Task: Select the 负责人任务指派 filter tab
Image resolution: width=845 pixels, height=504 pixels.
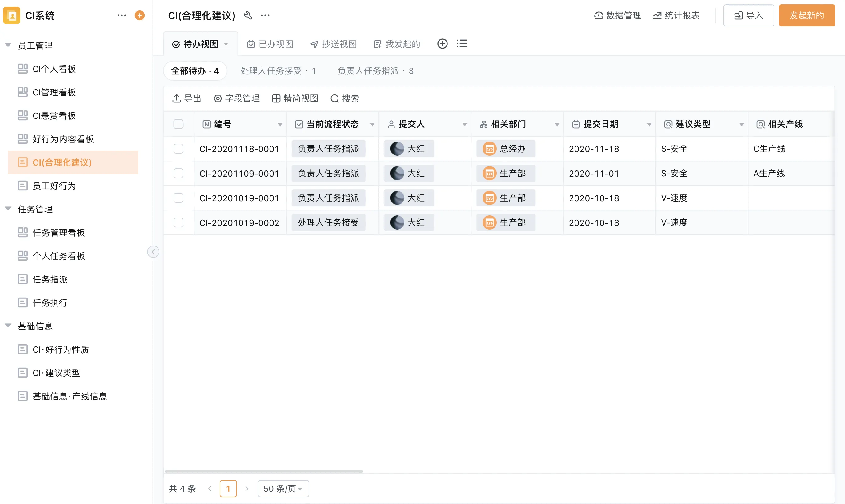Action: (375, 71)
